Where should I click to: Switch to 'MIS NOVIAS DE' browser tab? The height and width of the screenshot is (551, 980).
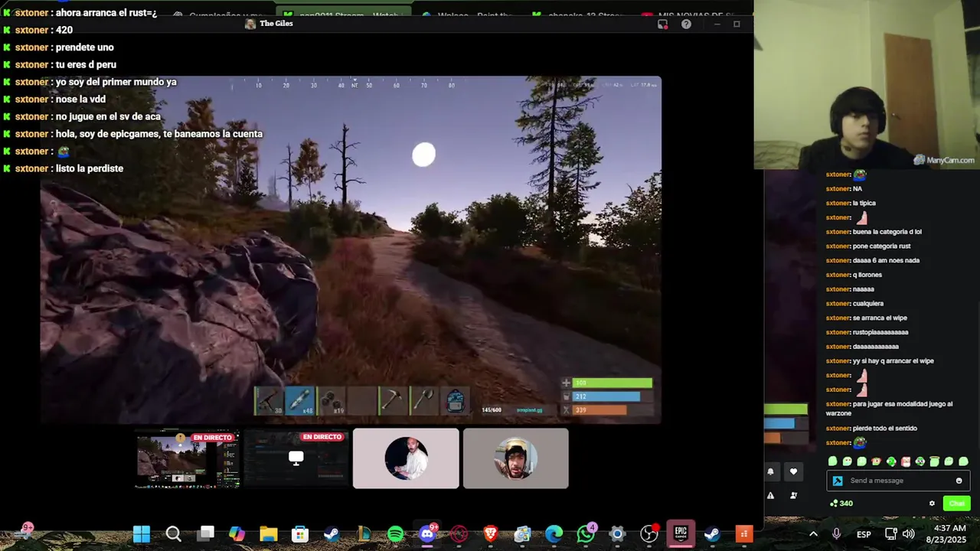(x=690, y=15)
